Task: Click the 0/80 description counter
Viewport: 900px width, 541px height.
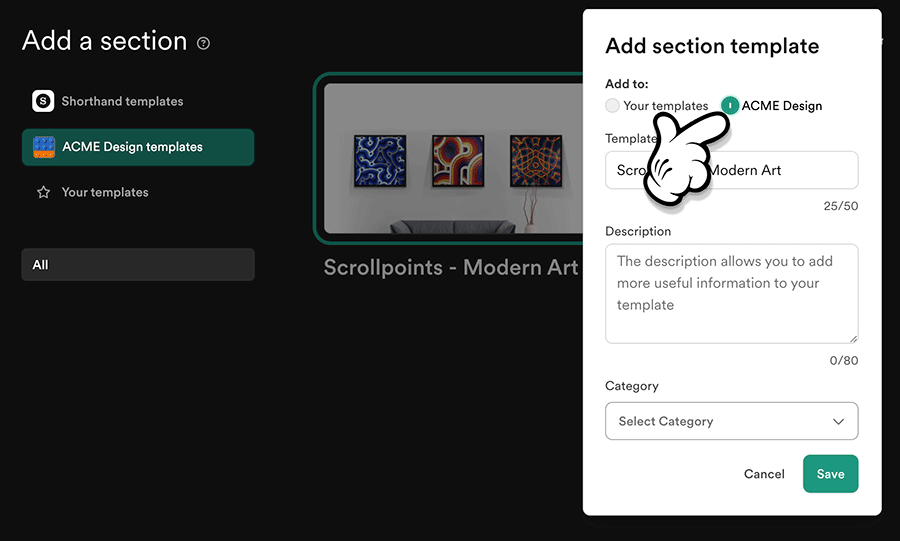Action: (x=843, y=361)
